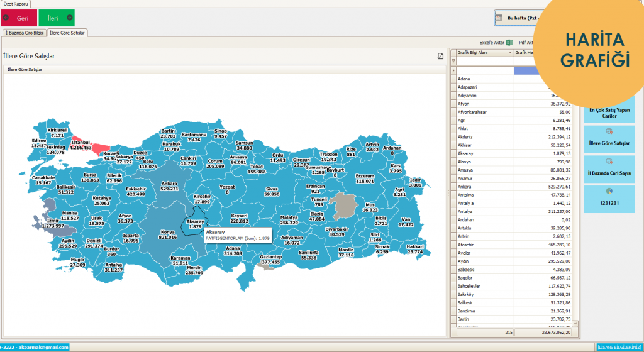Click Van province on the map
This screenshot has width=644, height=352.
[406, 222]
